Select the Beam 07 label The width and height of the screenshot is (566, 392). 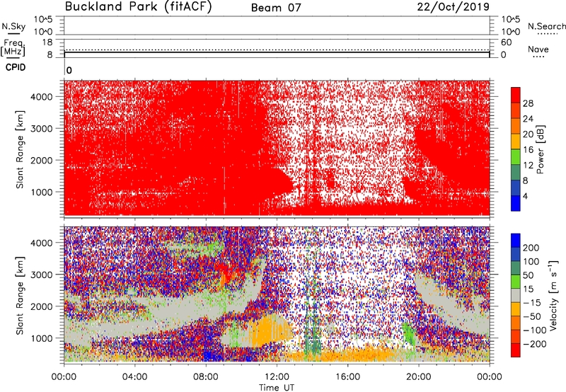pos(276,8)
